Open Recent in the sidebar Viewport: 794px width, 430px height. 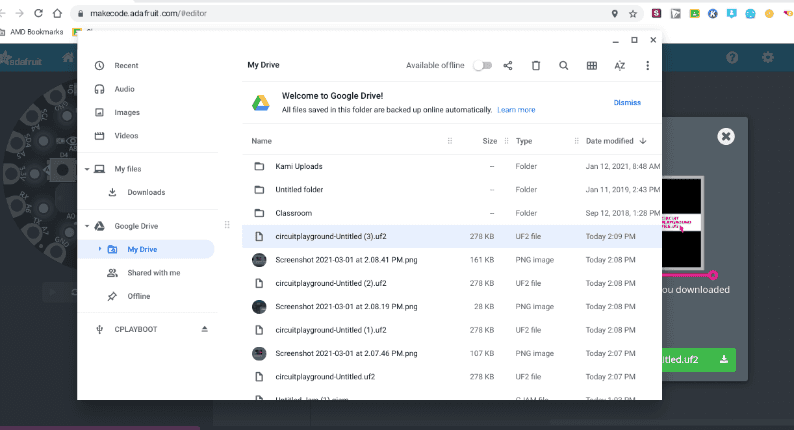pyautogui.click(x=126, y=65)
